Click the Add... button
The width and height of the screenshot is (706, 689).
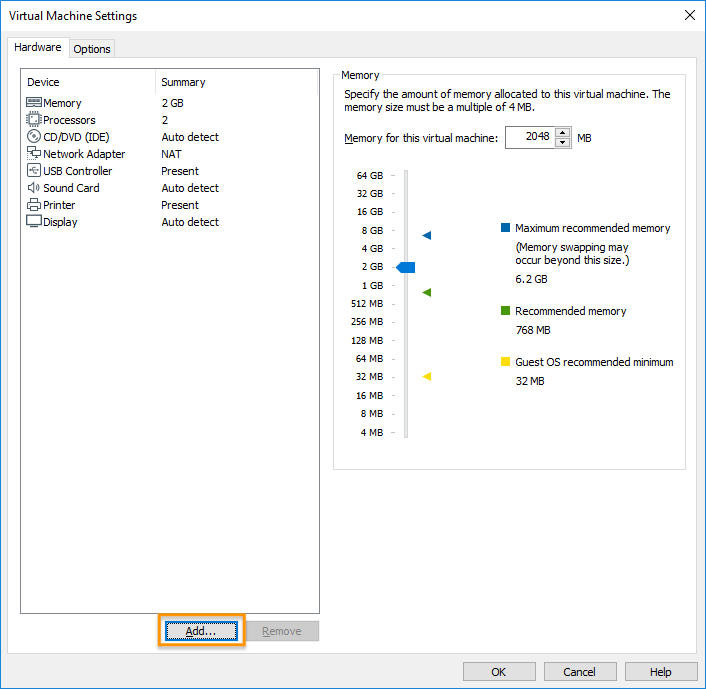click(201, 631)
